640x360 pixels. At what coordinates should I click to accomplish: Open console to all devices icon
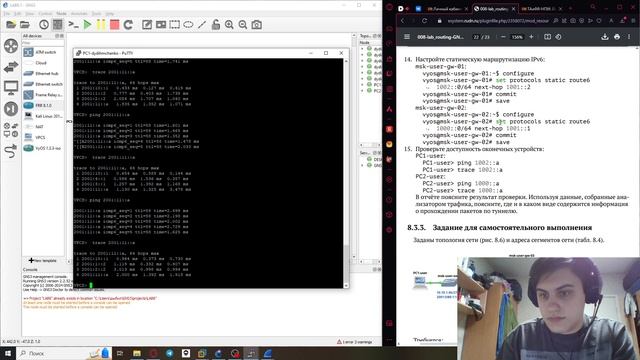coord(73,25)
